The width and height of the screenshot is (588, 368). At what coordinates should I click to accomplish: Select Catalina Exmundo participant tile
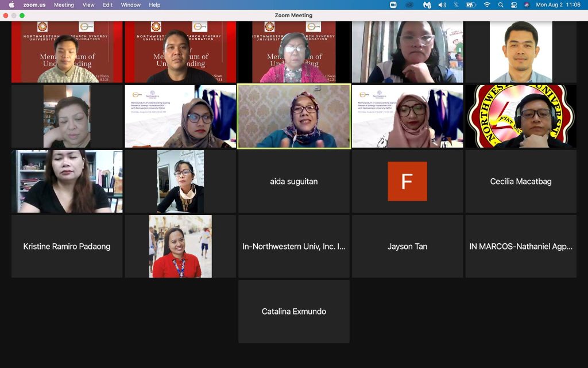294,311
